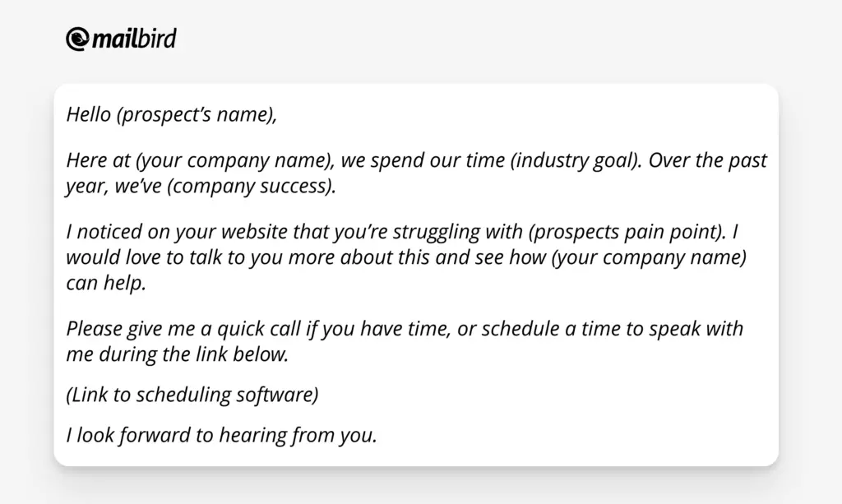Click the 'year, we've' text line

pyautogui.click(x=113, y=187)
